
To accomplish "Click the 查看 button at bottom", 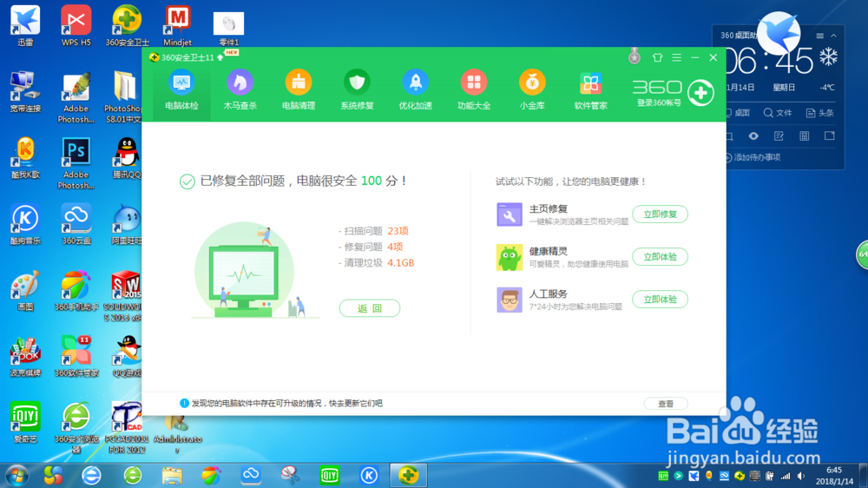I will pos(666,404).
